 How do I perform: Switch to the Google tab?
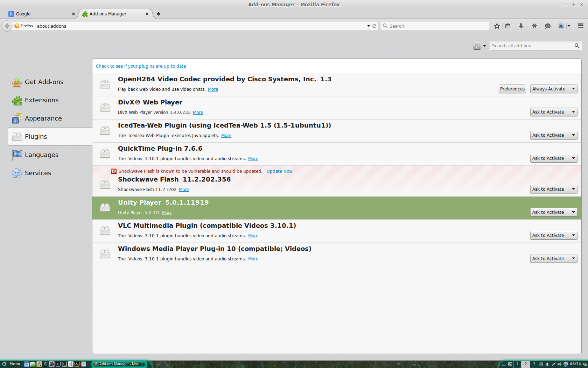(42, 14)
